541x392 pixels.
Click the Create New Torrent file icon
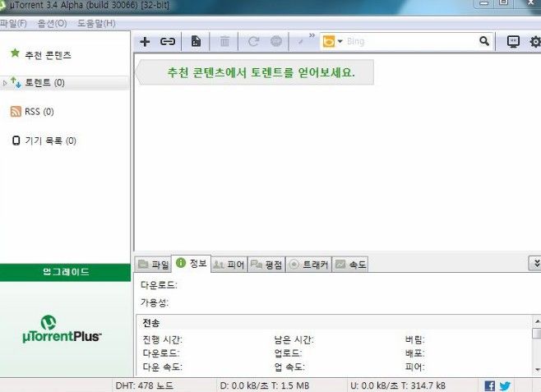pos(196,41)
